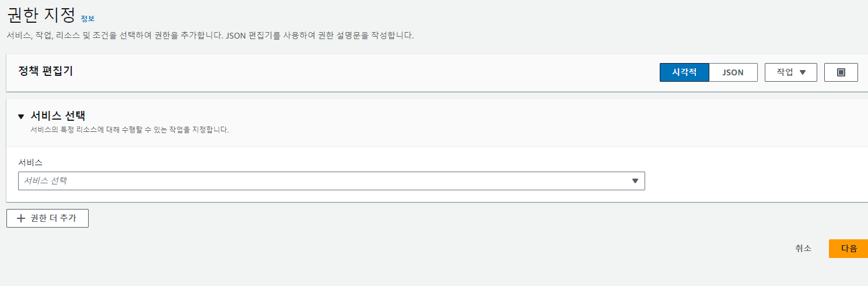Screen dimensions: 868x286
Task: Click 취소 to cancel policy creation
Action: click(x=803, y=248)
